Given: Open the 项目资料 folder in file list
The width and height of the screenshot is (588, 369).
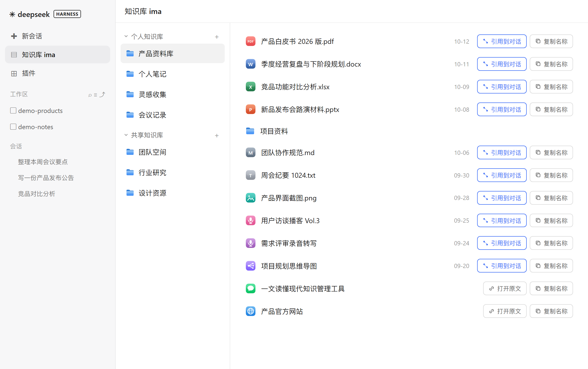Looking at the screenshot, I should pyautogui.click(x=267, y=131).
